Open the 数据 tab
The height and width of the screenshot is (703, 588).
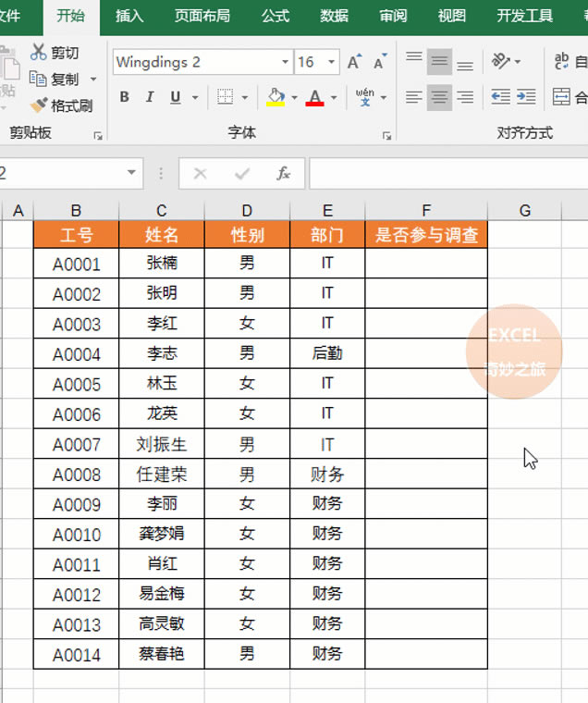tap(335, 16)
